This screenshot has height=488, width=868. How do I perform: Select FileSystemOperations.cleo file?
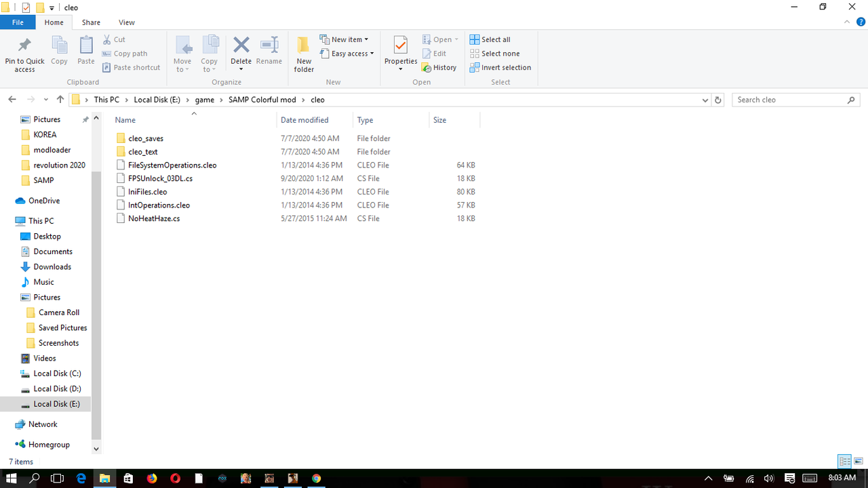click(172, 165)
